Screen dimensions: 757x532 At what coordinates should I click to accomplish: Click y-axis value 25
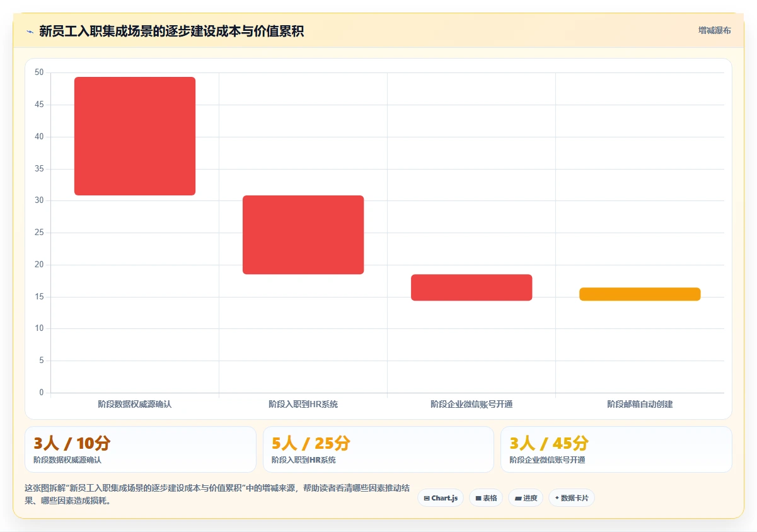point(39,233)
